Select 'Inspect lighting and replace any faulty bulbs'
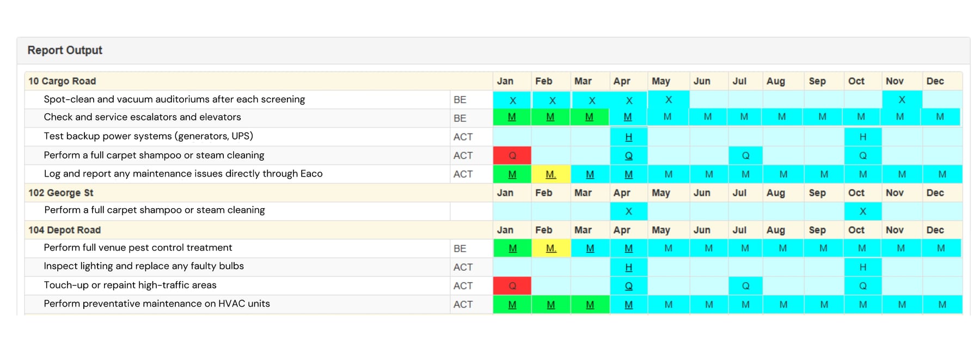Image resolution: width=980 pixels, height=352 pixels. 144,266
